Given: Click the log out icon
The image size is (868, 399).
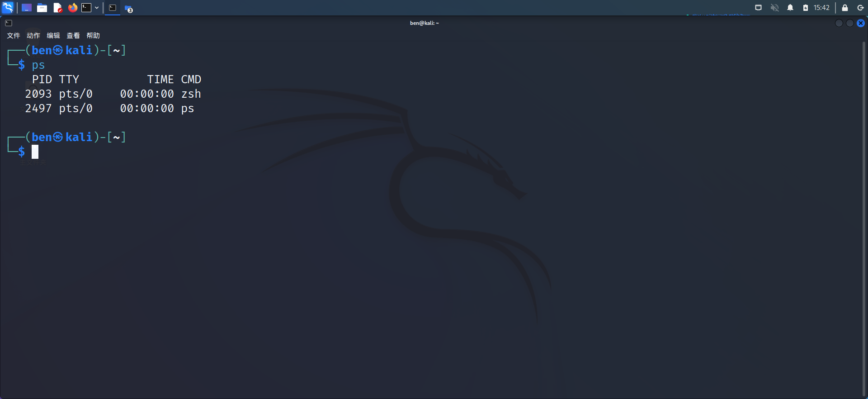Looking at the screenshot, I should click(x=860, y=8).
